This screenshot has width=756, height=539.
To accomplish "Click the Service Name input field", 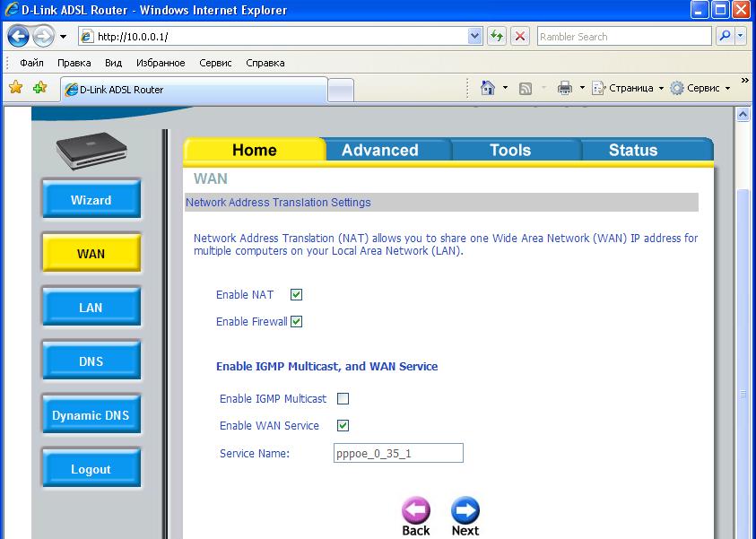I will (398, 453).
